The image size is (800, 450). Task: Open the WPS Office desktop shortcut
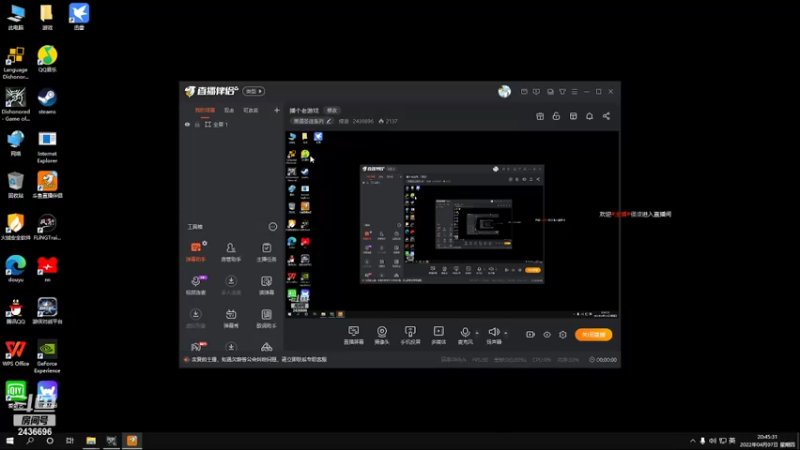[15, 353]
